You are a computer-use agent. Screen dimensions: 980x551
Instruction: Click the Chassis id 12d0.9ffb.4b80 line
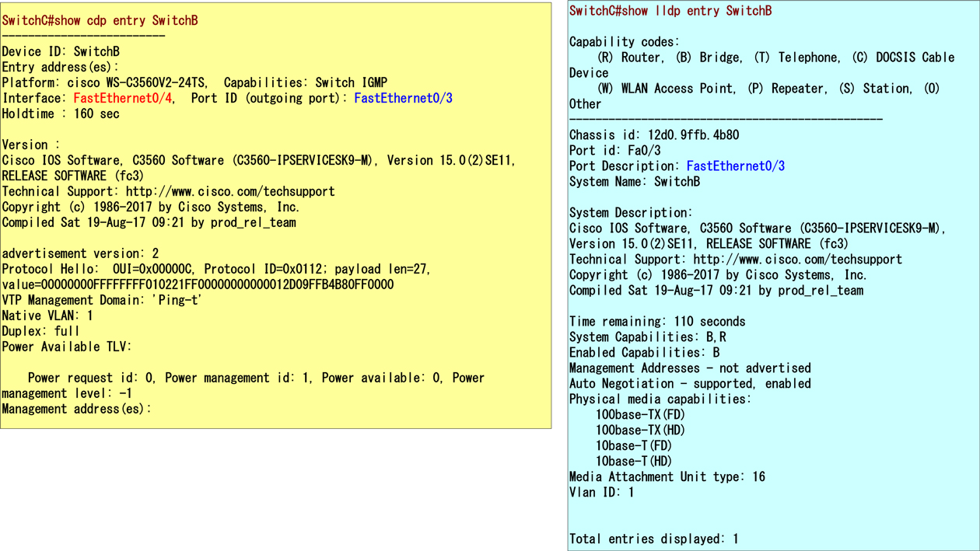pos(653,135)
